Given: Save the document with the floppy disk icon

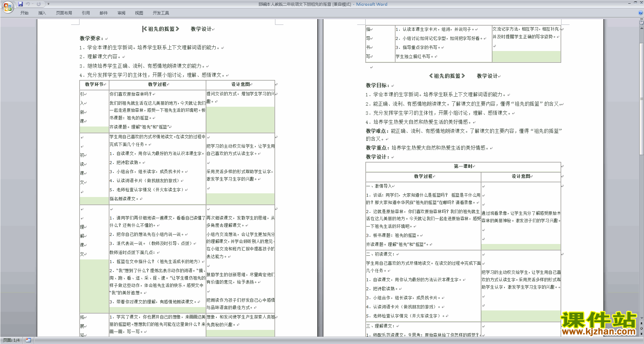Looking at the screenshot, I should coord(20,4).
